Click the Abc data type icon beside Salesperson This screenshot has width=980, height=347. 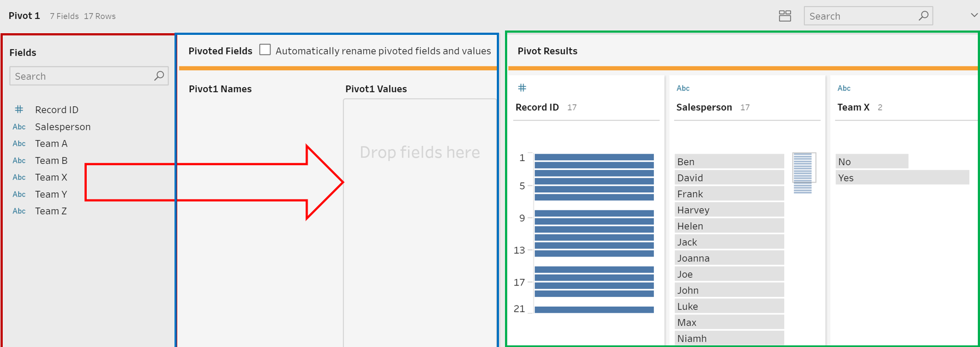[19, 126]
